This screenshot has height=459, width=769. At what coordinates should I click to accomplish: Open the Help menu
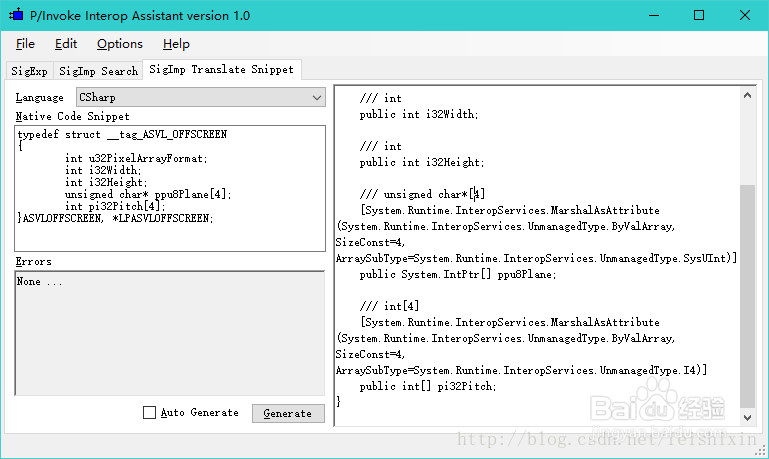[176, 44]
